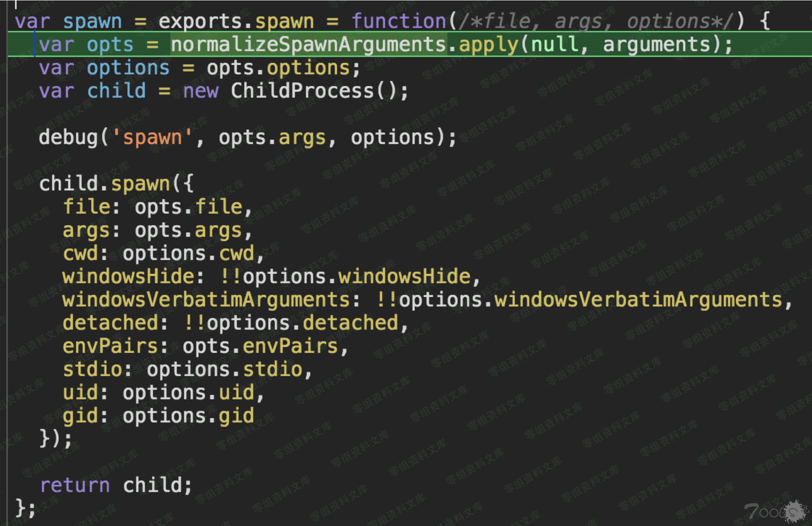Click the ChildProcess constructor name
The image size is (812, 526).
(302, 91)
